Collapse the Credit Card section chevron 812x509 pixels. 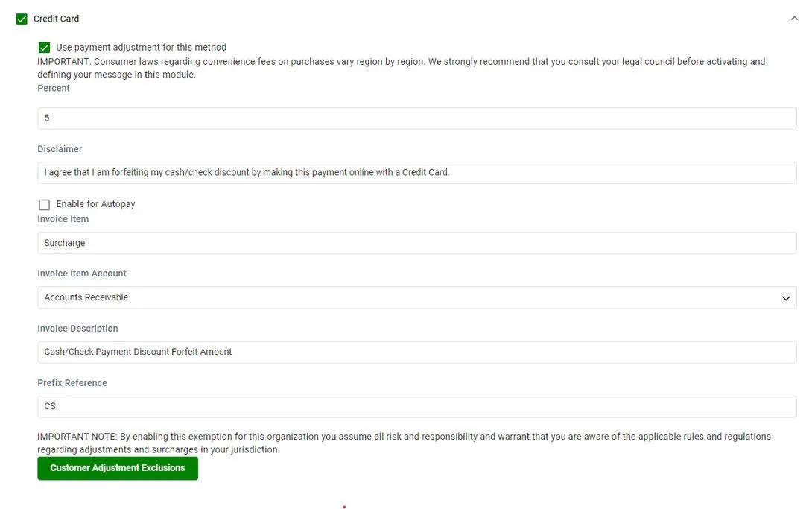click(793, 19)
